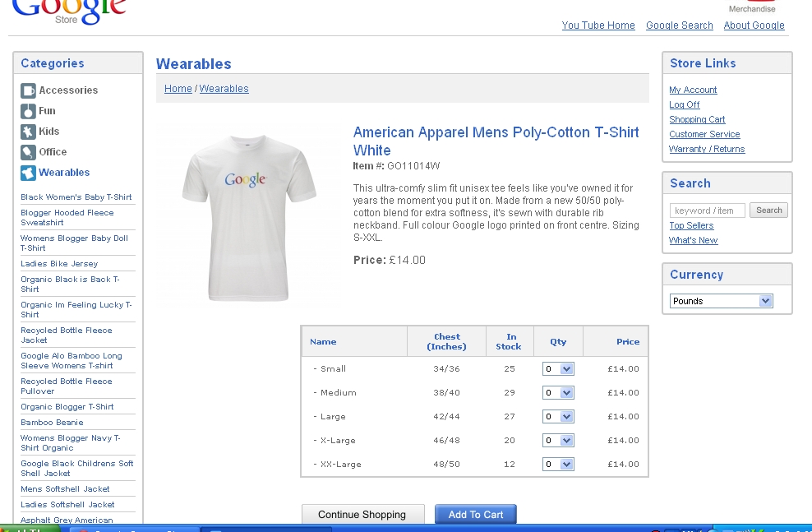
Task: Click the XX-Large in-stock value 12
Action: click(x=510, y=464)
